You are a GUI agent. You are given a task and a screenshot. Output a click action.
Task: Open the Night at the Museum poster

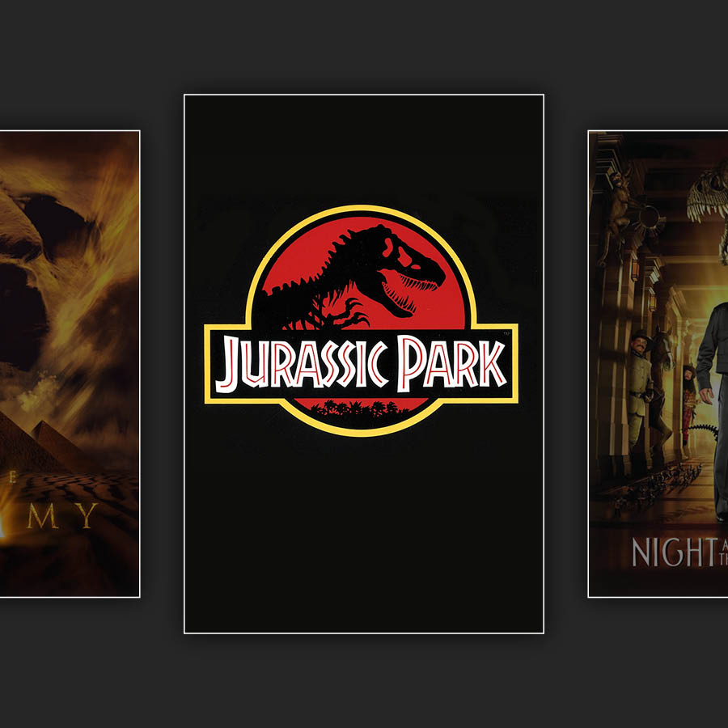coord(658,363)
